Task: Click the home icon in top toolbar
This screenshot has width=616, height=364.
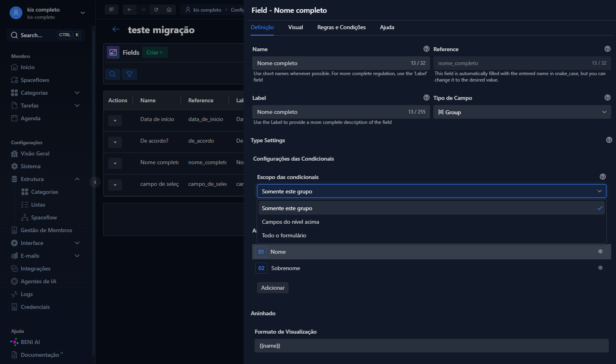Action: [x=169, y=10]
